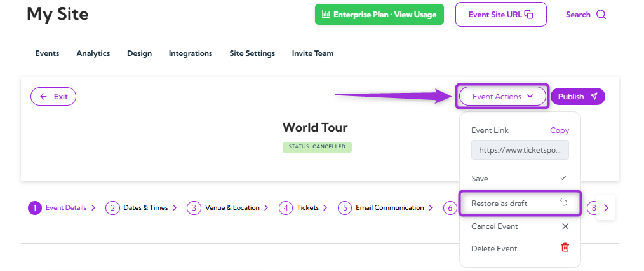Screen dimensions: 644x271
Task: Click the step 5 circle for Email Communication
Action: point(345,207)
